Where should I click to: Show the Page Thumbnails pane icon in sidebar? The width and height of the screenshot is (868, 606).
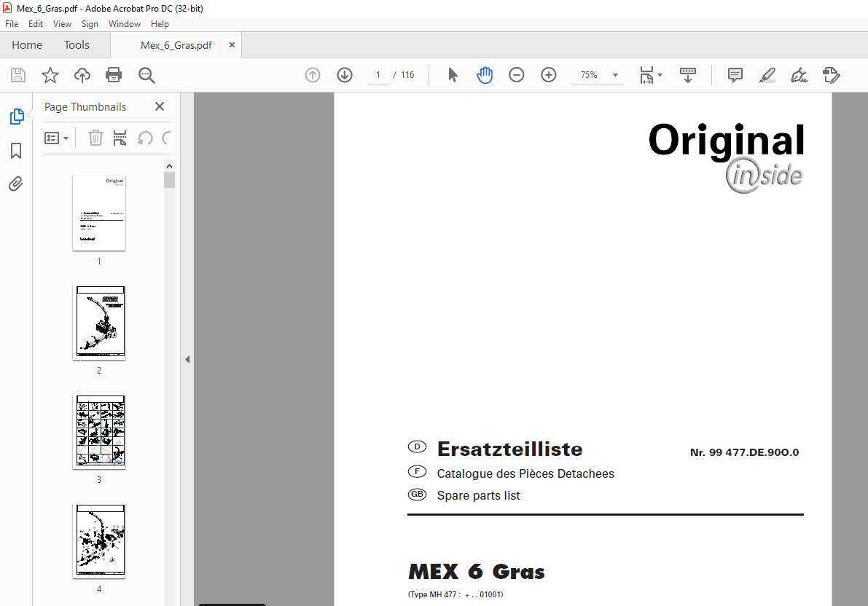coord(17,117)
